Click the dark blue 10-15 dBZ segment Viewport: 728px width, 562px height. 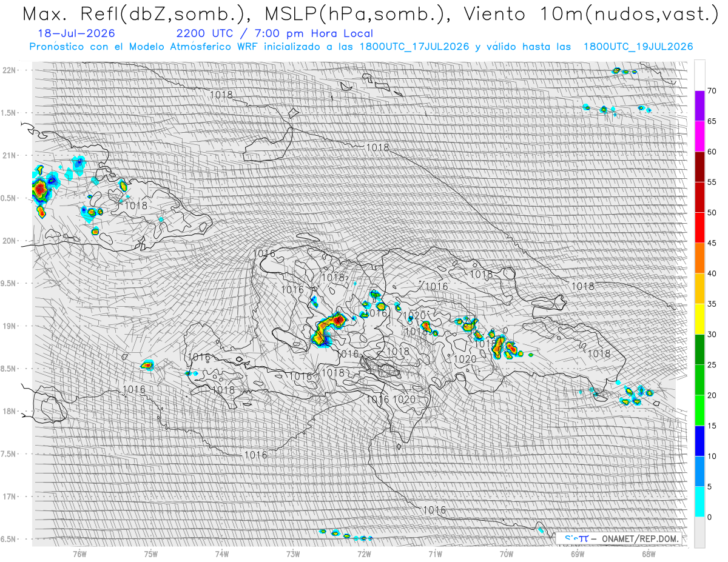tap(699, 441)
